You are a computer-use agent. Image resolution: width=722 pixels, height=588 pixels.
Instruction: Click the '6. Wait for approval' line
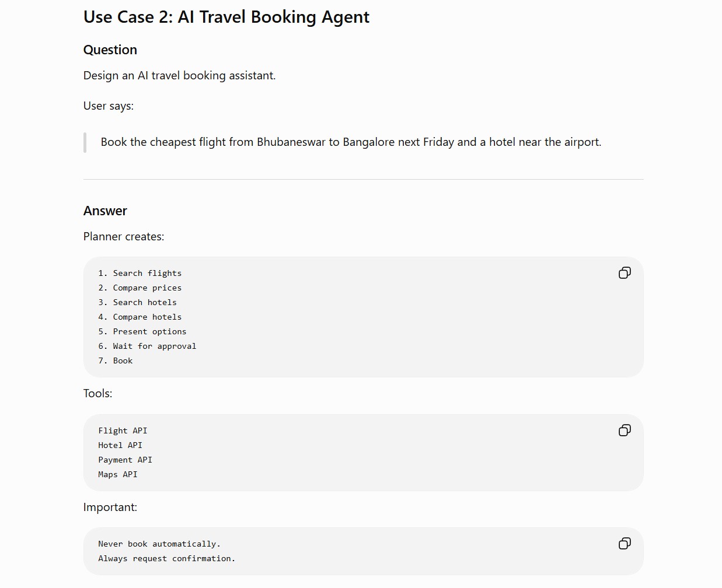click(x=147, y=346)
